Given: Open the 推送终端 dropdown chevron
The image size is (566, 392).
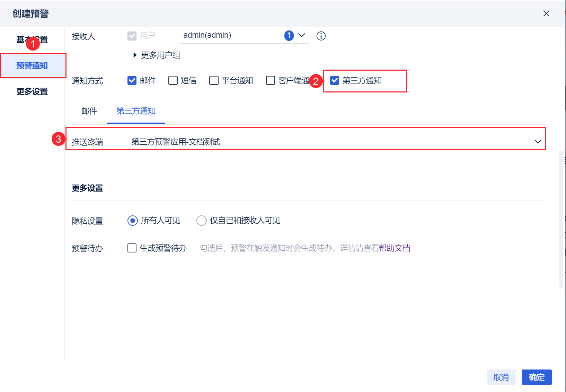Looking at the screenshot, I should point(538,141).
